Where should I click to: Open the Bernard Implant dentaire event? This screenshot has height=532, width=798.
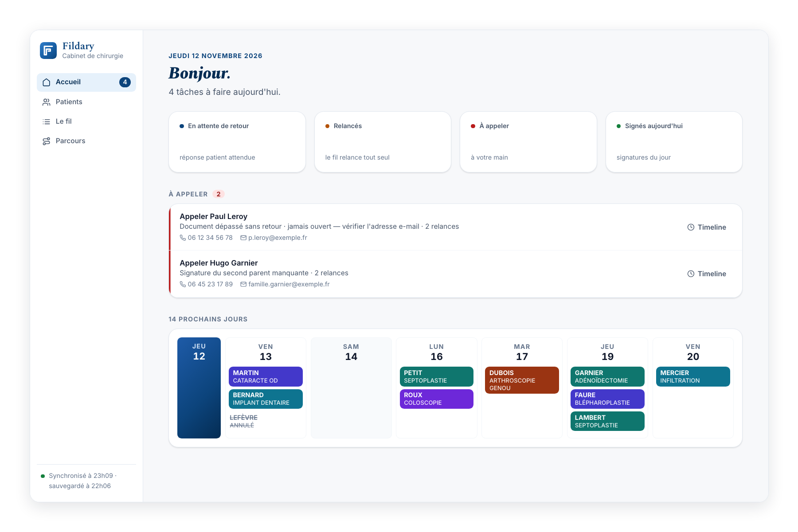[x=266, y=399]
